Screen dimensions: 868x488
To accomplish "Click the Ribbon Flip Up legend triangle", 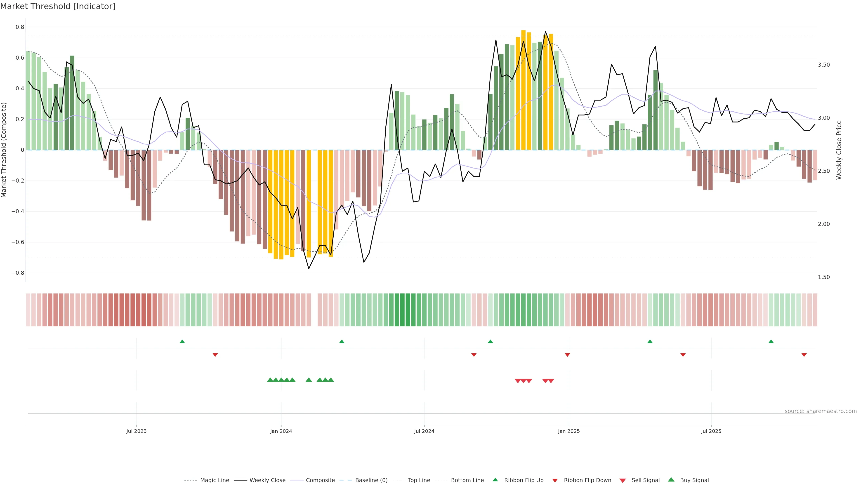I will point(495,480).
